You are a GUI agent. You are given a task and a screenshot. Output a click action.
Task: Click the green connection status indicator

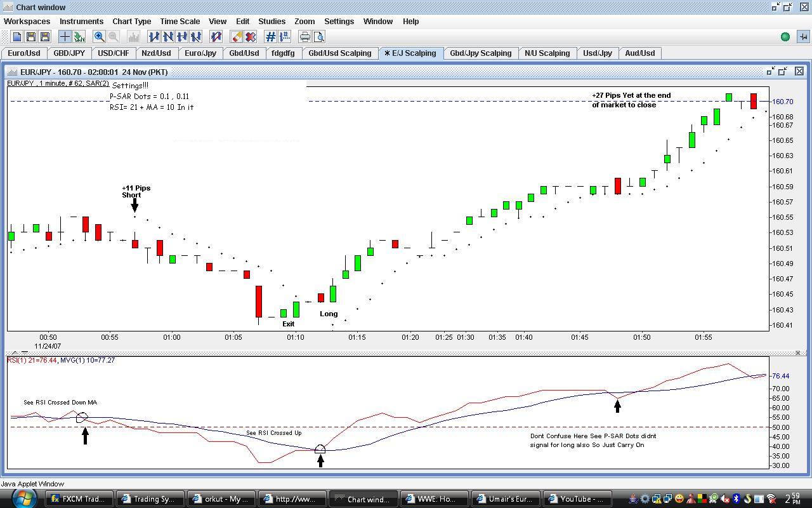785,37
